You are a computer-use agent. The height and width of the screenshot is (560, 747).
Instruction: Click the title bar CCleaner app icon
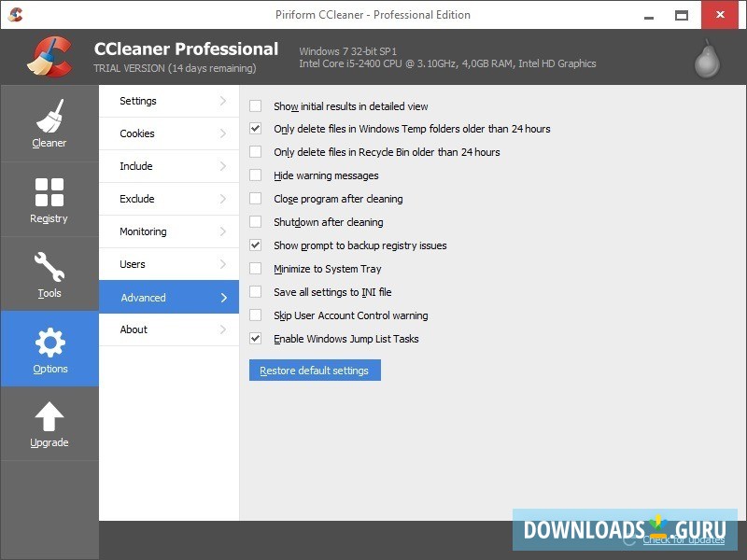click(x=15, y=15)
